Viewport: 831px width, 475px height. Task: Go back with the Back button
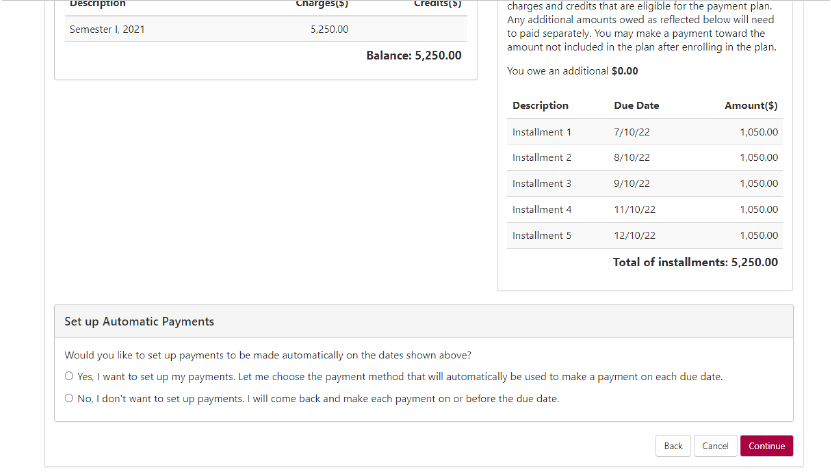673,446
